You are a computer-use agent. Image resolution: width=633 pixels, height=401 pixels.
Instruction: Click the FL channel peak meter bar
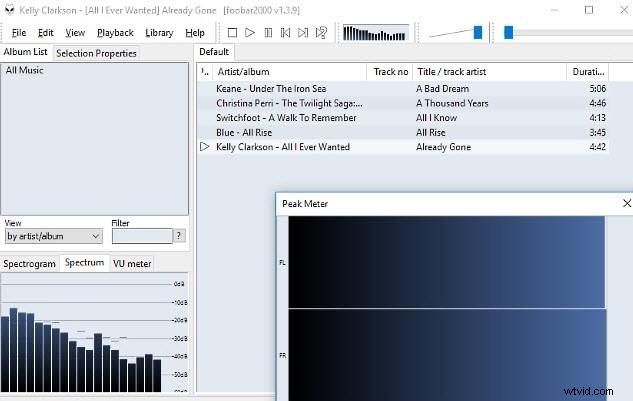(446, 262)
